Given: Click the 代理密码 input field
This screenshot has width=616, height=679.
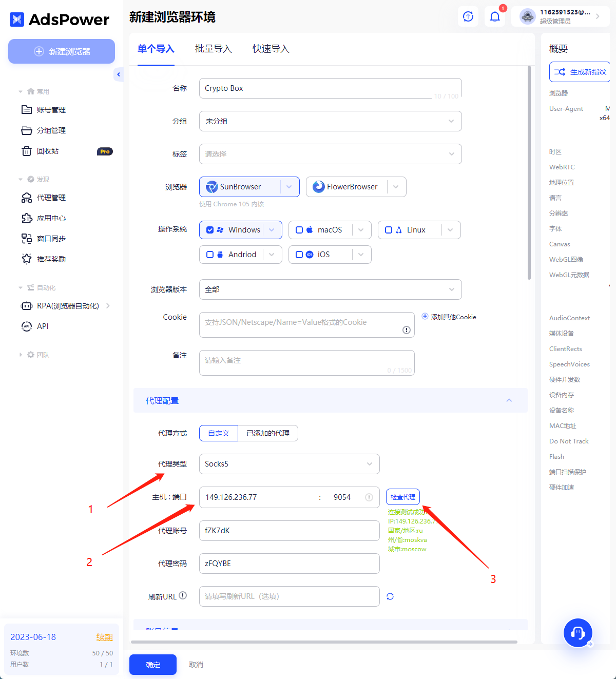Looking at the screenshot, I should 290,564.
